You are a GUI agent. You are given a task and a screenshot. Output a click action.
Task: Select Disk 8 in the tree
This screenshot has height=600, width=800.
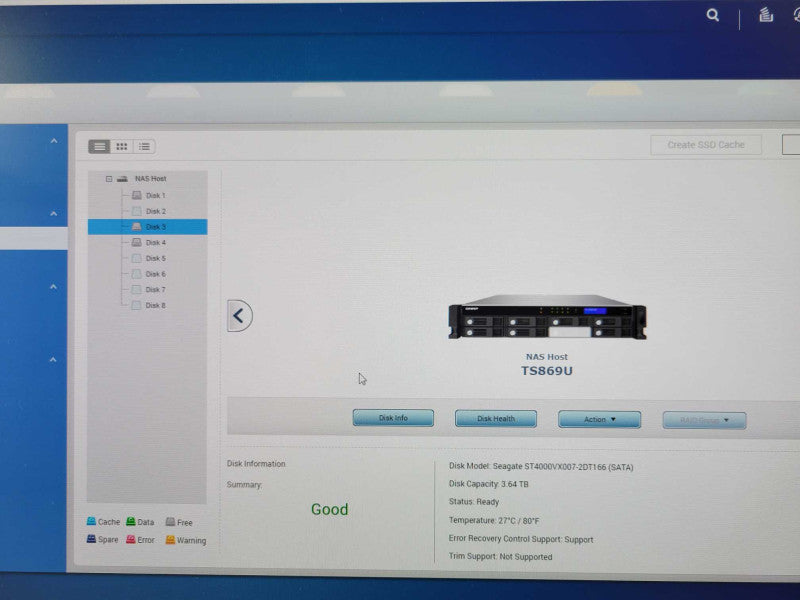(156, 305)
